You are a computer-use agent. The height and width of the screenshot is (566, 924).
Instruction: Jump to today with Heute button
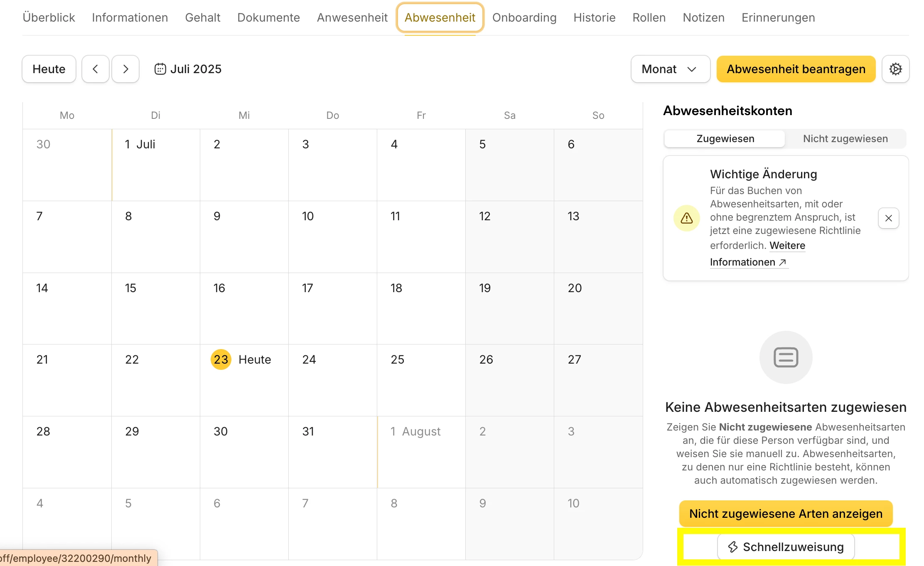tap(49, 69)
